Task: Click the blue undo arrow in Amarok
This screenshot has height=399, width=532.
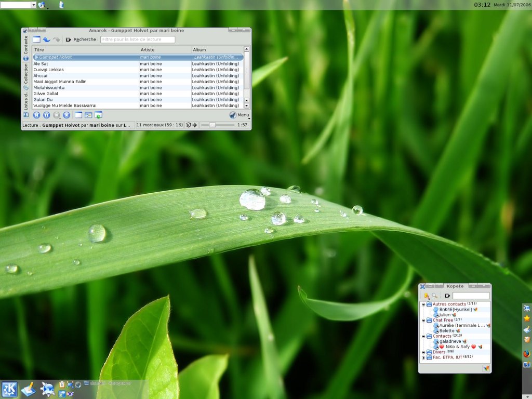Action: click(x=46, y=39)
